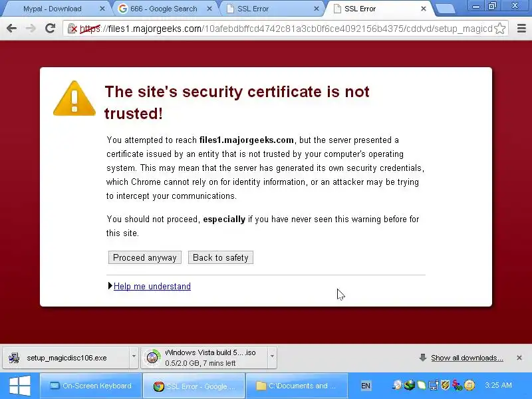
Task: Expand options arrow for Windows Vista iso download
Action: coord(272,356)
